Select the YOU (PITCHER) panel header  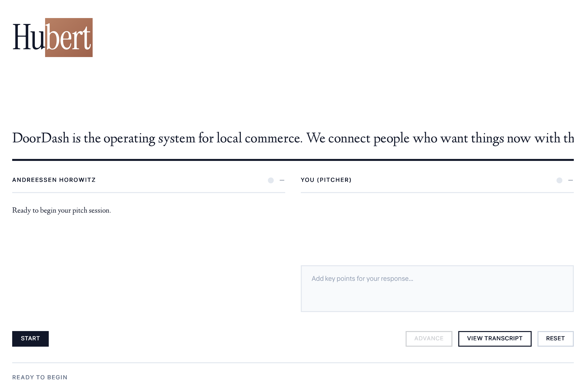[326, 180]
